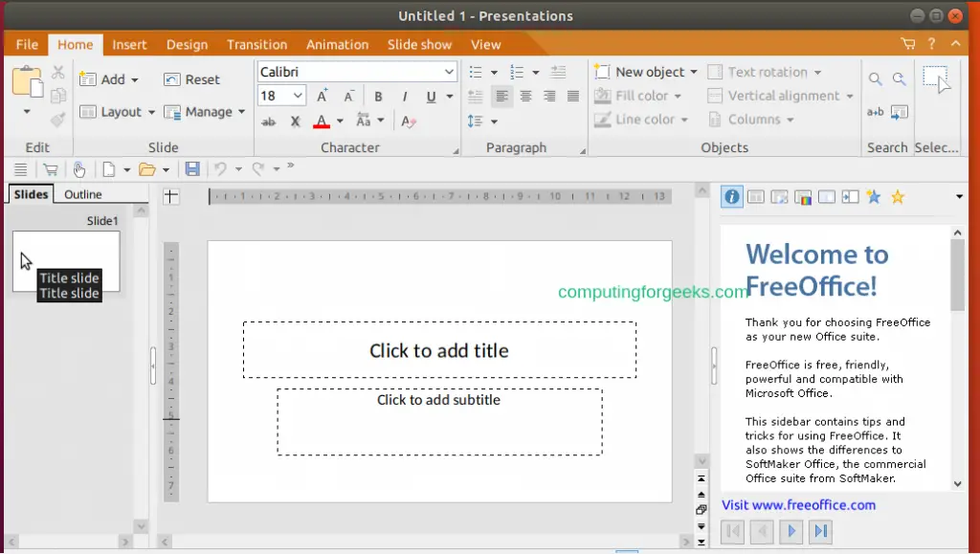
Task: Open the Calibri font name combo box
Action: [357, 72]
